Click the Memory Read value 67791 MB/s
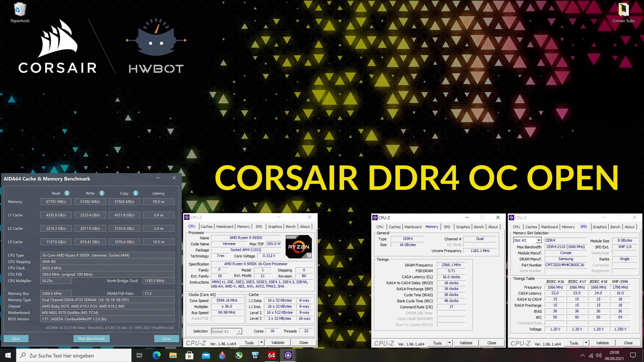This screenshot has width=644, height=362. pos(56,202)
